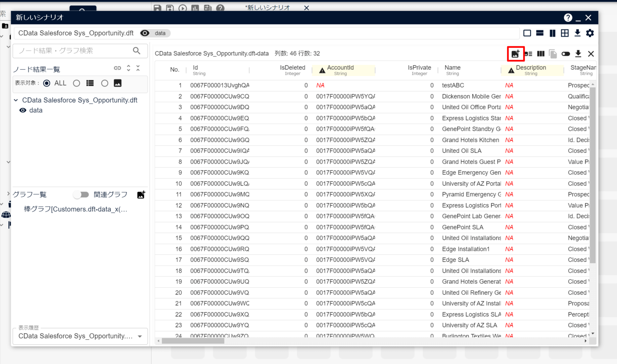Click the table's scroll-down arrow
The image size is (617, 364).
[593, 334]
